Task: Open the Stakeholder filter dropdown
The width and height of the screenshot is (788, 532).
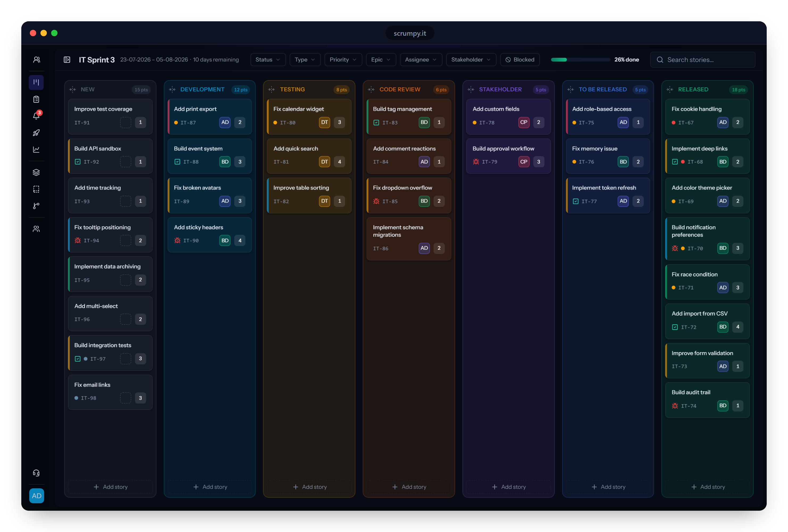Action: 471,60
